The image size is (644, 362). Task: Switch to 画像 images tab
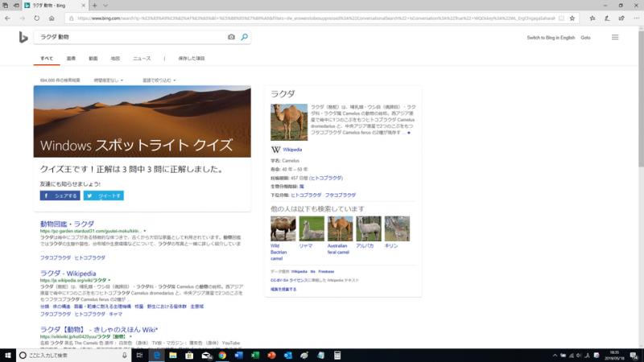point(71,58)
